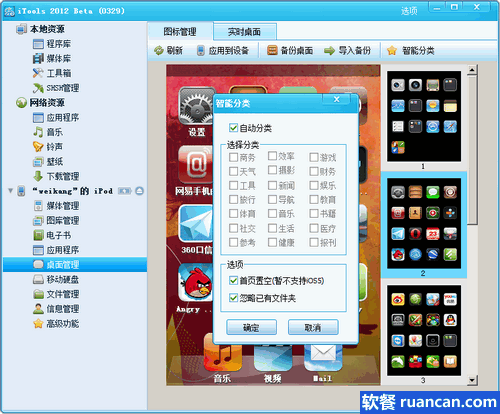Viewport: 500px width, 414px height.
Task: Open SHSH管理 in the sidebar
Action: pos(56,88)
